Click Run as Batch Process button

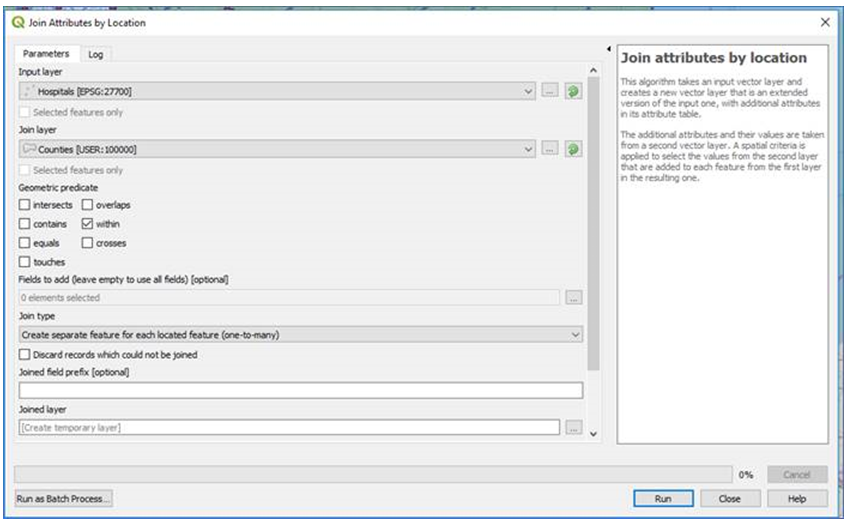[x=64, y=499]
